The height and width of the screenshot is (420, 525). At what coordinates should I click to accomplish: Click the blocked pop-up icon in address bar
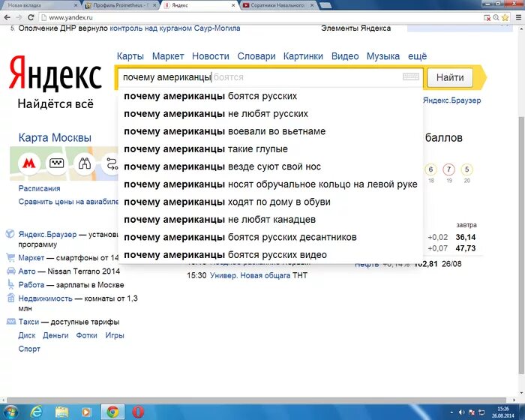click(487, 17)
